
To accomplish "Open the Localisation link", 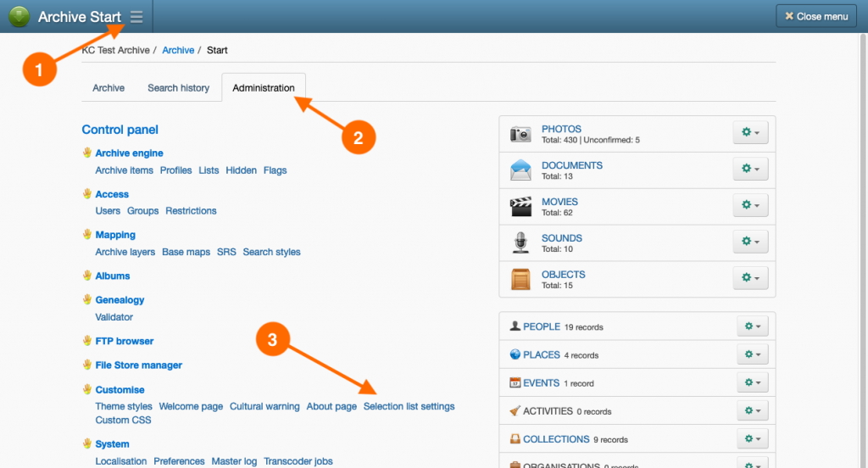I will 120,461.
